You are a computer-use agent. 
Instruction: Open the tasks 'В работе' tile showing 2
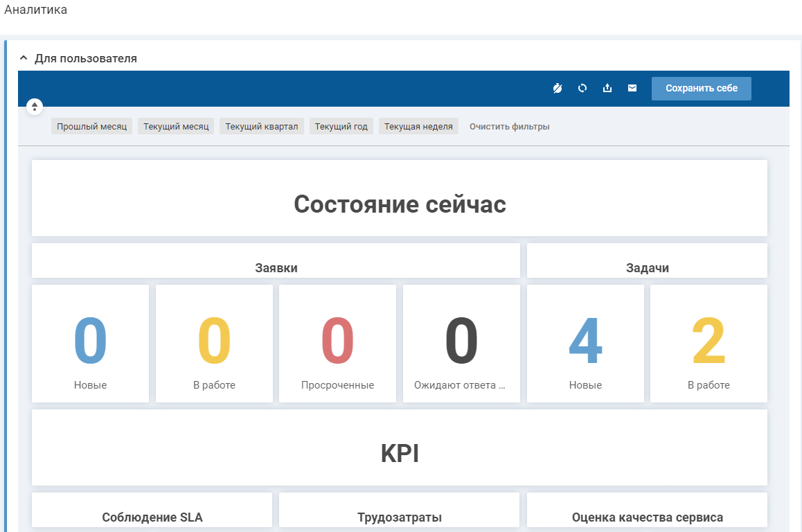pos(709,344)
